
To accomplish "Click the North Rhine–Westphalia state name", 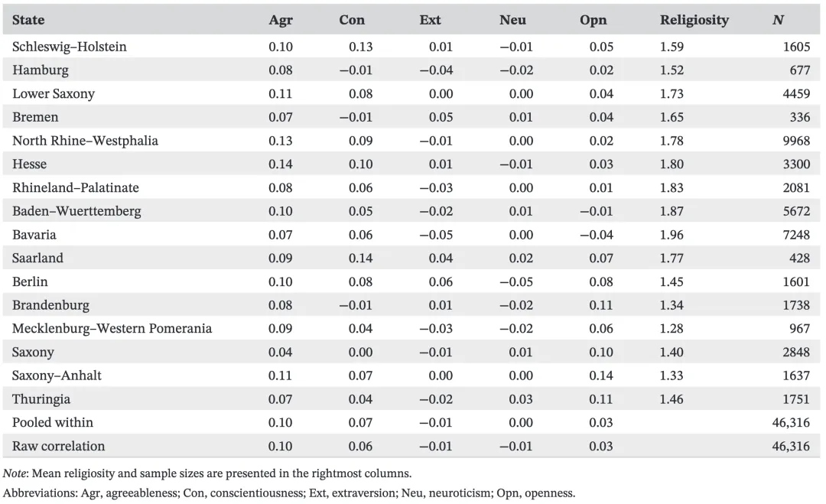I will click(x=86, y=141).
